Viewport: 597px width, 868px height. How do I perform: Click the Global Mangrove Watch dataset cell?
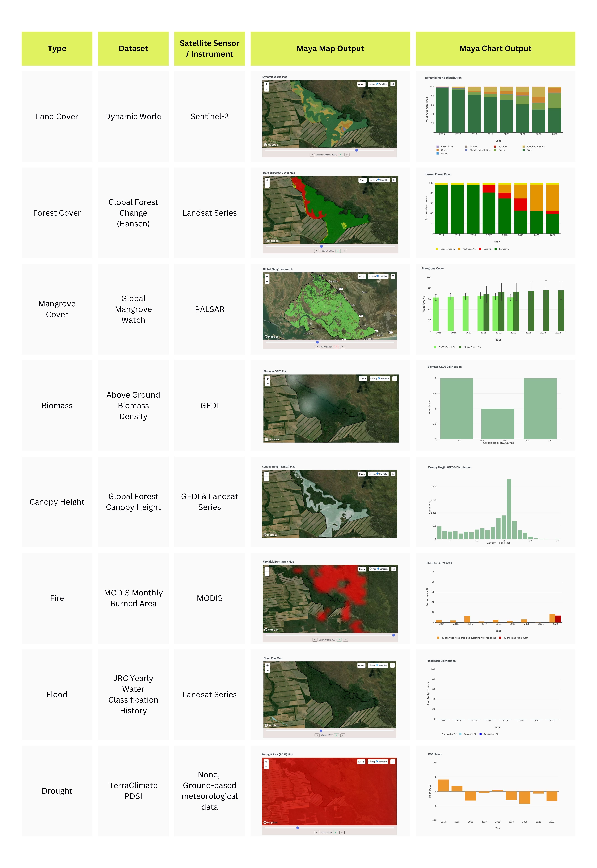pyautogui.click(x=133, y=309)
